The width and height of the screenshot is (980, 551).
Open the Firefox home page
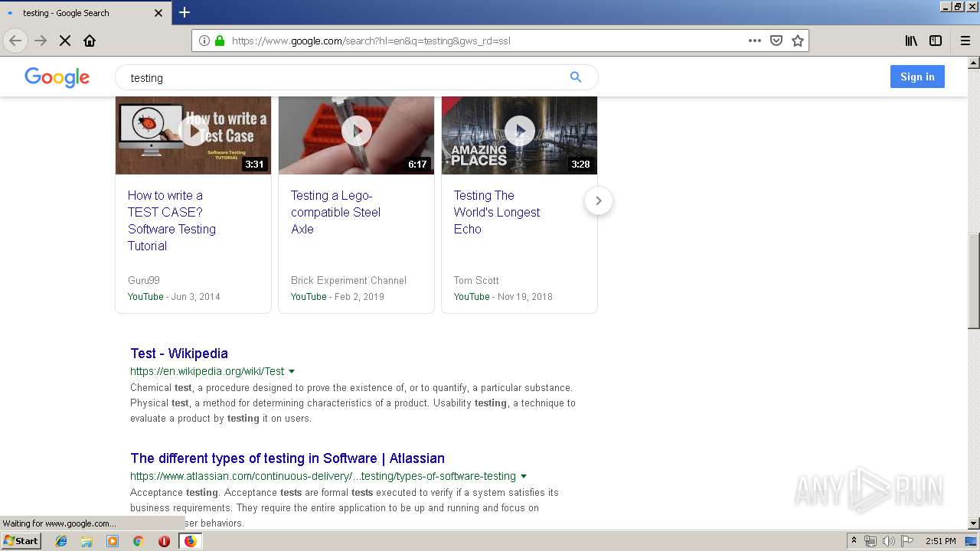coord(90,41)
